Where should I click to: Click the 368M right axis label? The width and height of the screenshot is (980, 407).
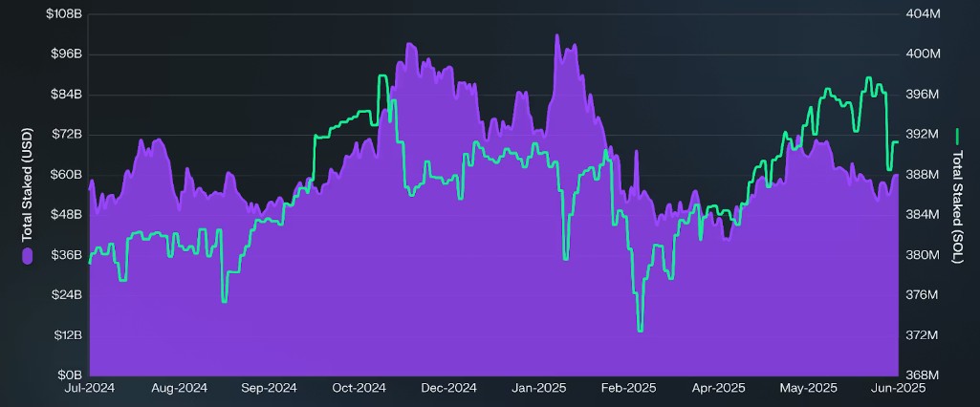(923, 375)
